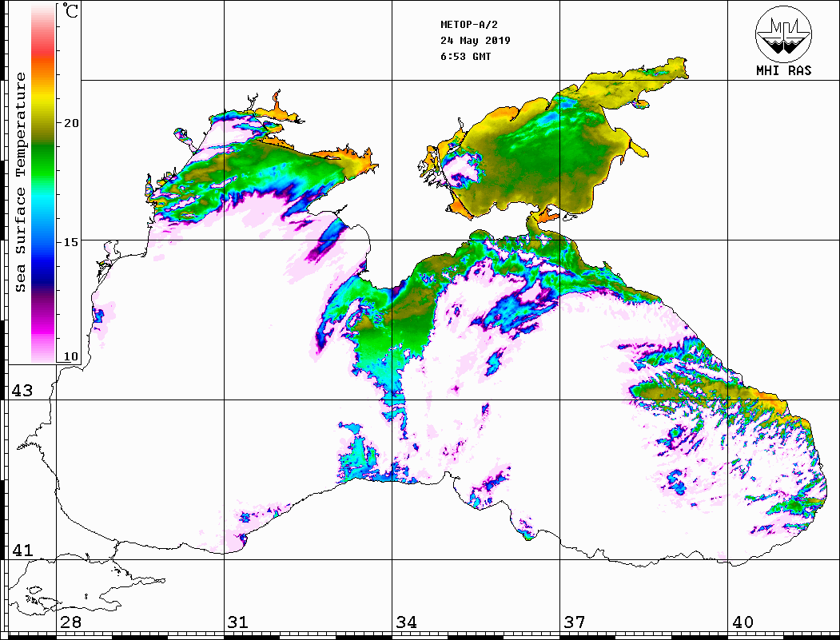The height and width of the screenshot is (640, 840).
Task: Click the longitude label 34
Action: tap(406, 622)
